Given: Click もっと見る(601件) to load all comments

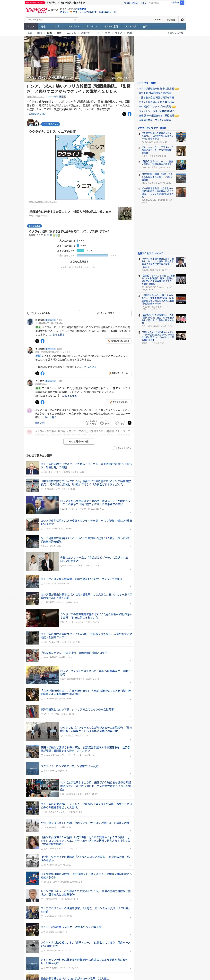Looking at the screenshot, I should click(79, 441).
